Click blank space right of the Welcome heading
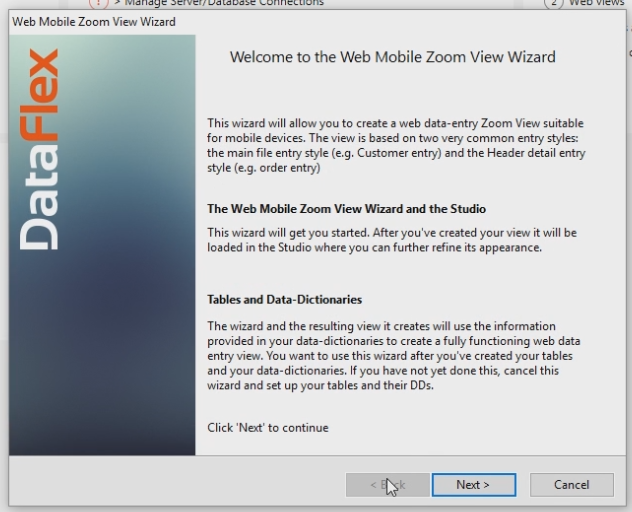Screen dimensions: 632x512 point(590,57)
